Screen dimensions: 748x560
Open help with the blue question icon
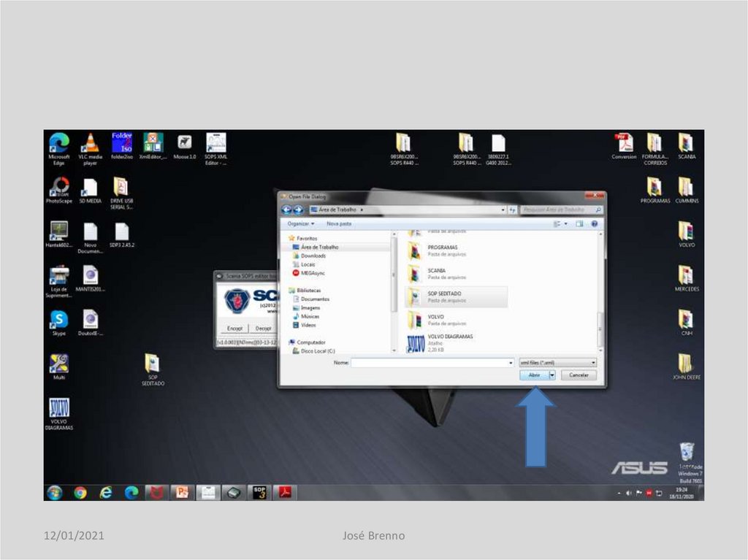595,223
